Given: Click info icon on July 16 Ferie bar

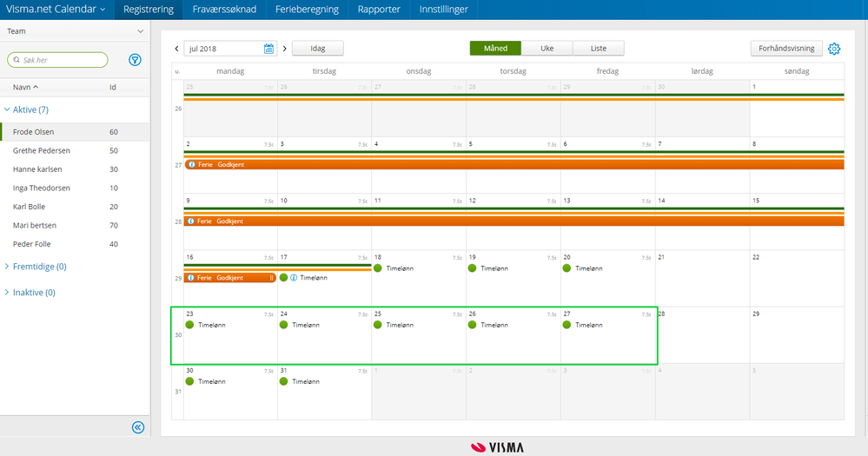Looking at the screenshot, I should pyautogui.click(x=191, y=278).
